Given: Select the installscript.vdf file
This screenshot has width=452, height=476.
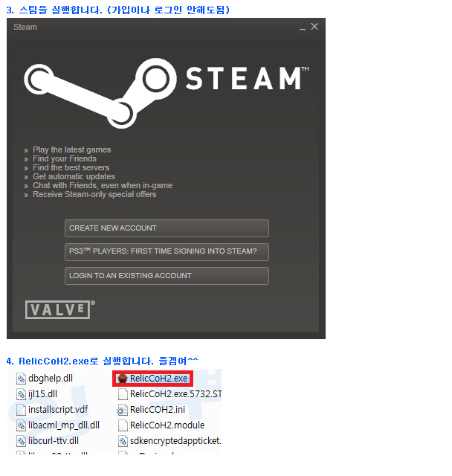Looking at the screenshot, I should point(52,410).
